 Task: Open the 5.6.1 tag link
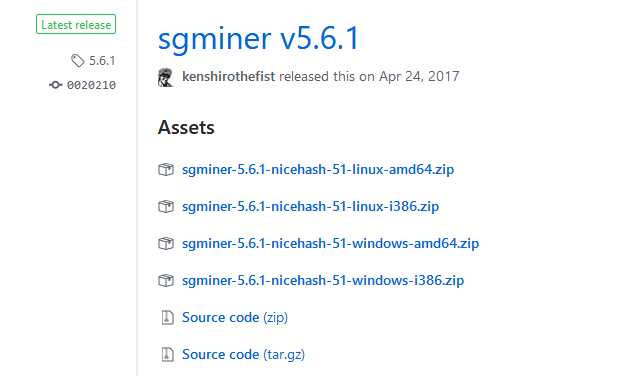click(102, 61)
